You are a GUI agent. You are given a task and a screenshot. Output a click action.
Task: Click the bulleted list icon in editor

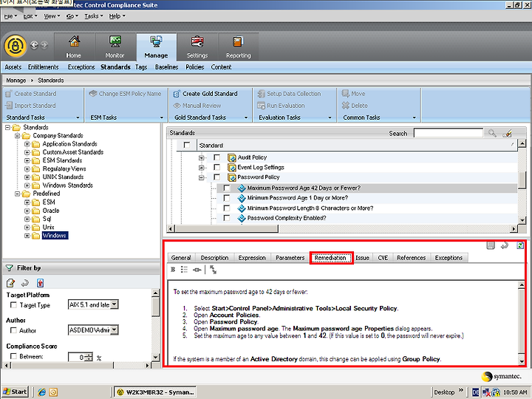184,270
